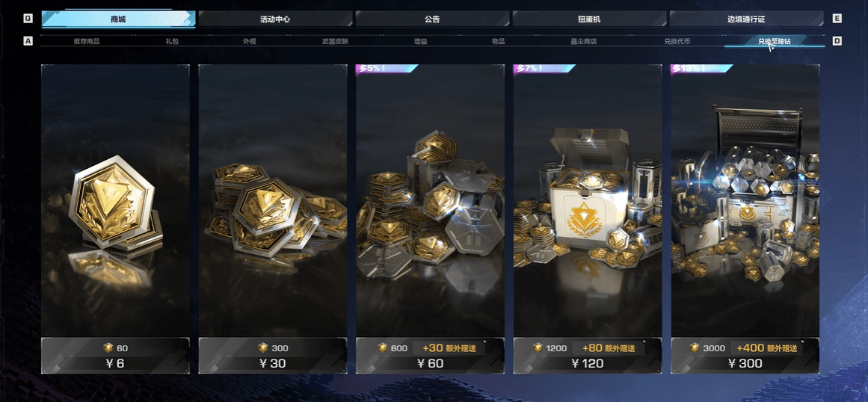Buy the 60 diamond pack for ¥6
868x402 pixels.
click(x=115, y=356)
